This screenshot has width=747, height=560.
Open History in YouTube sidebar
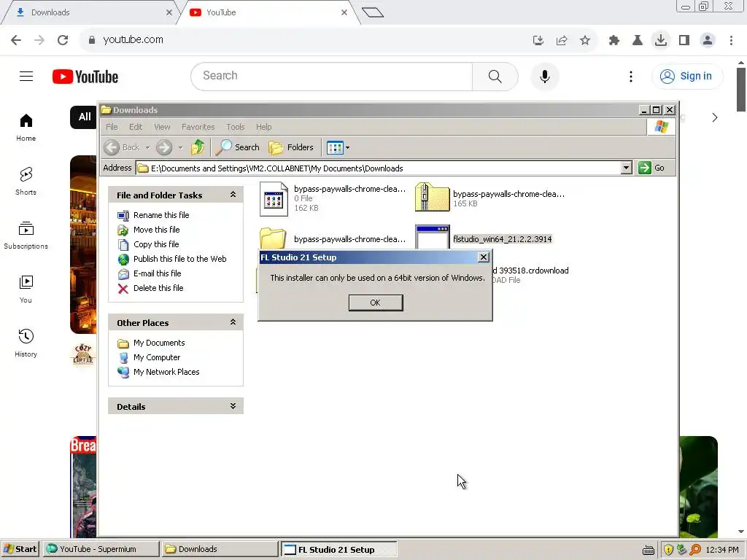tap(26, 343)
